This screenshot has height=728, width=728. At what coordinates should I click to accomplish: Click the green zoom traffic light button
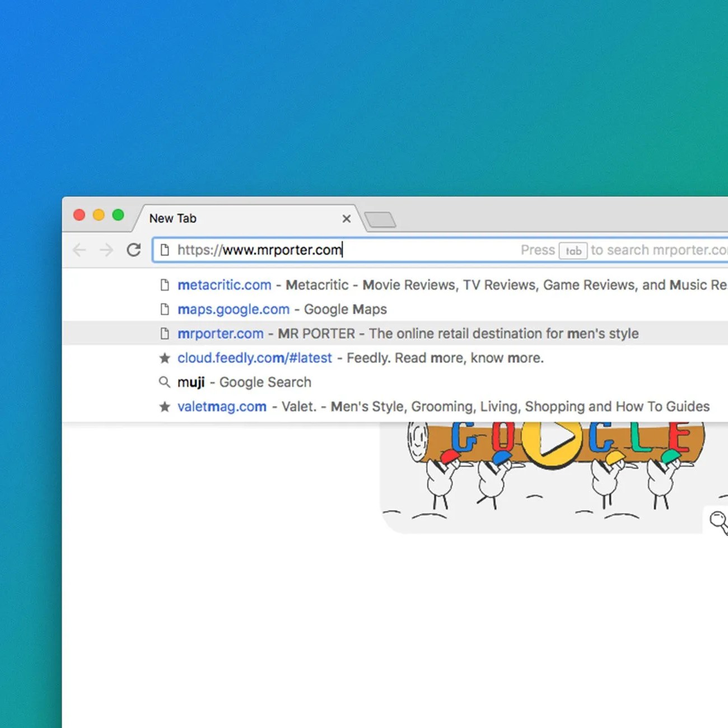coord(118,215)
